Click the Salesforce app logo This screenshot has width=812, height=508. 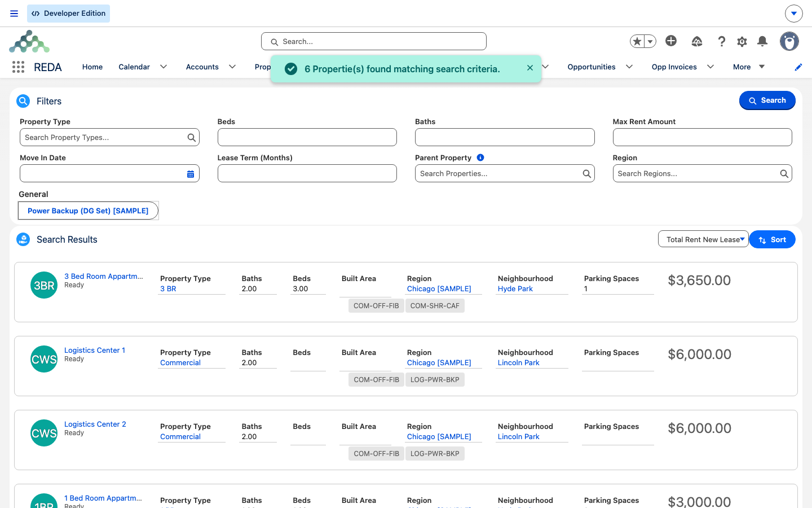pos(29,42)
